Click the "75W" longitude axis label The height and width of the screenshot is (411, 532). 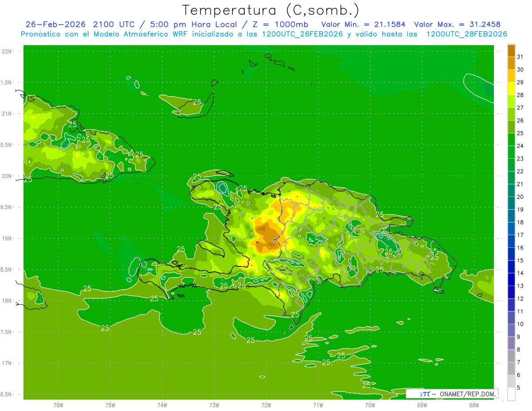click(x=110, y=405)
